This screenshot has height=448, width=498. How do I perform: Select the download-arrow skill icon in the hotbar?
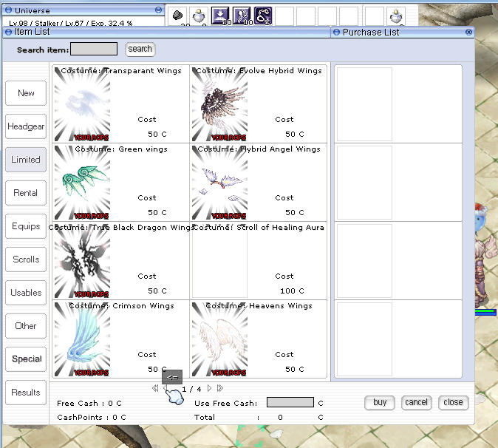(220, 16)
